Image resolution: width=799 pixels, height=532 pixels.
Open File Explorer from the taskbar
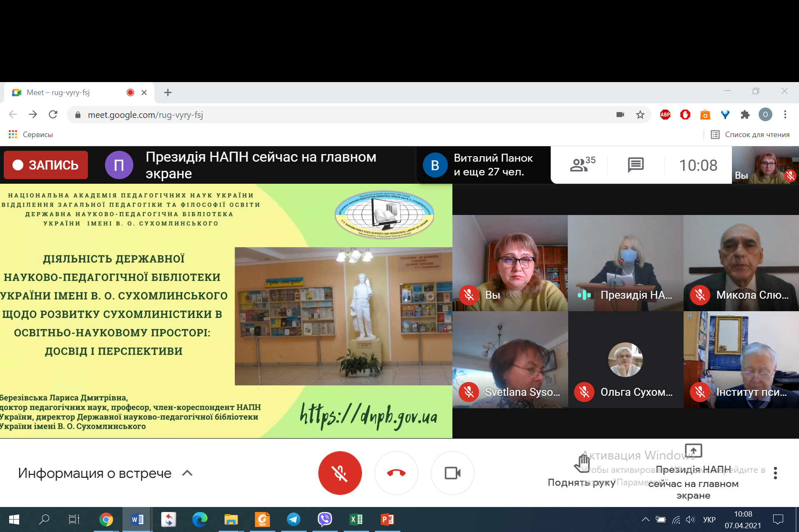click(x=231, y=520)
